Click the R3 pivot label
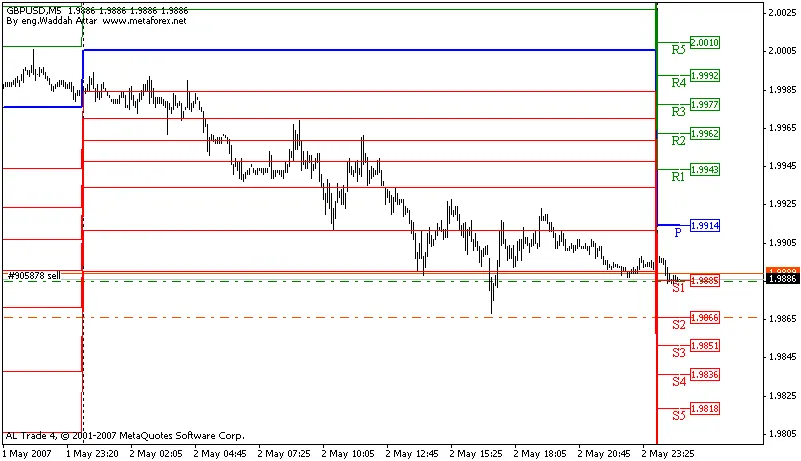 pos(678,111)
